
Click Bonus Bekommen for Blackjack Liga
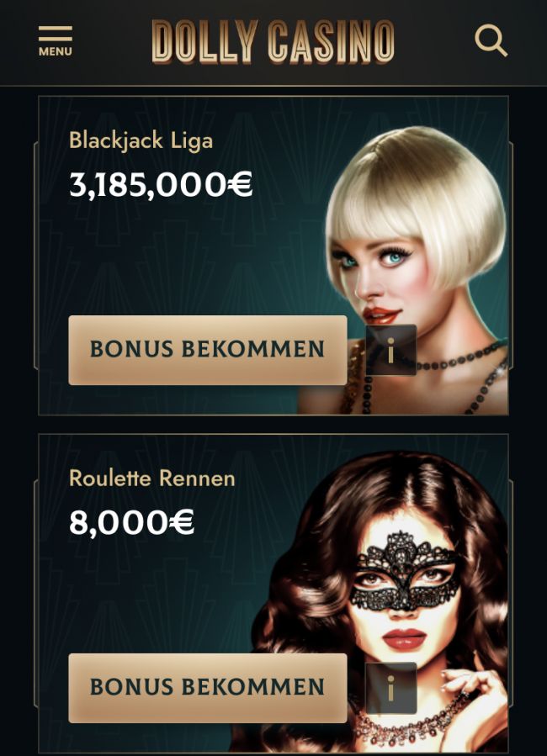pyautogui.click(x=208, y=350)
